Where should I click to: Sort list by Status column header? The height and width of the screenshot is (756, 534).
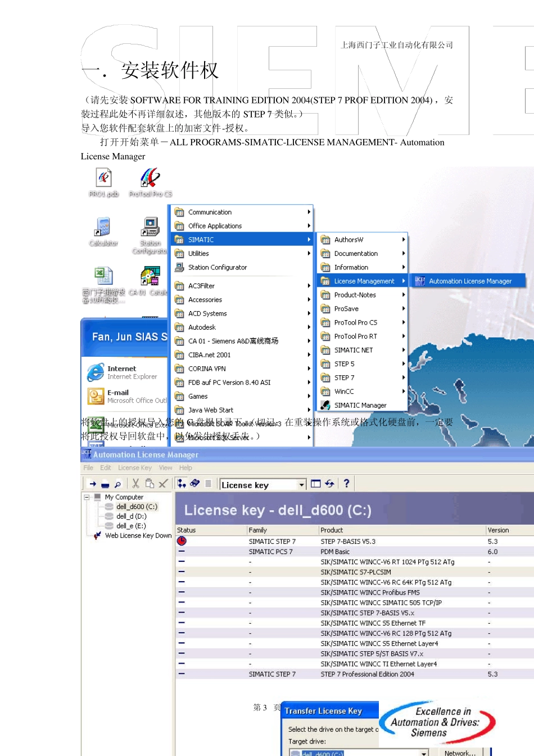point(211,530)
